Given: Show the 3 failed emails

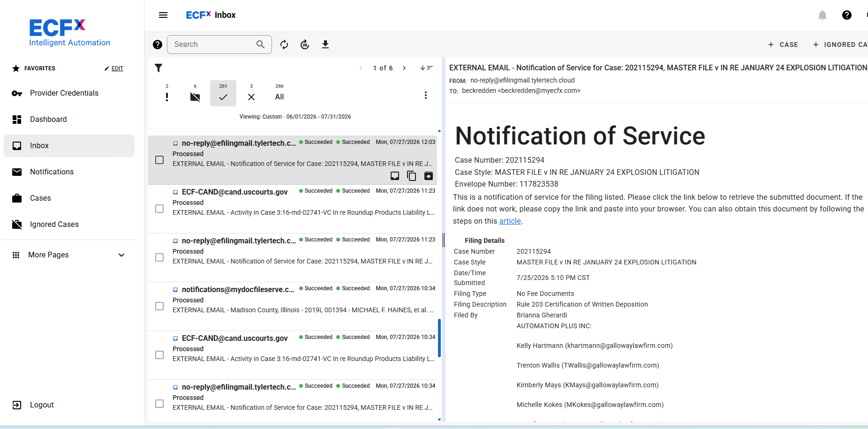Looking at the screenshot, I should 251,93.
